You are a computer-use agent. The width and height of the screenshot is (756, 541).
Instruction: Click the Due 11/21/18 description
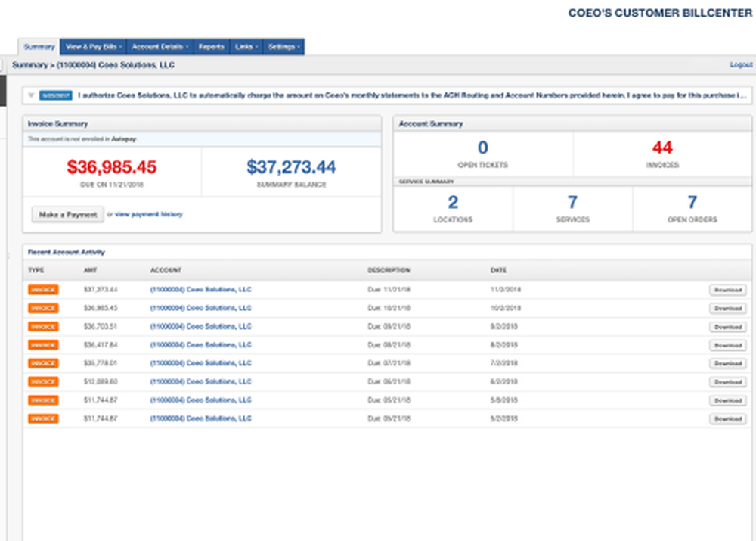389,290
